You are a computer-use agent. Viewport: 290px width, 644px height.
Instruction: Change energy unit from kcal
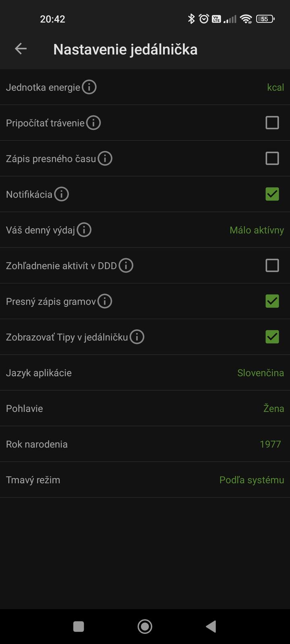[275, 87]
